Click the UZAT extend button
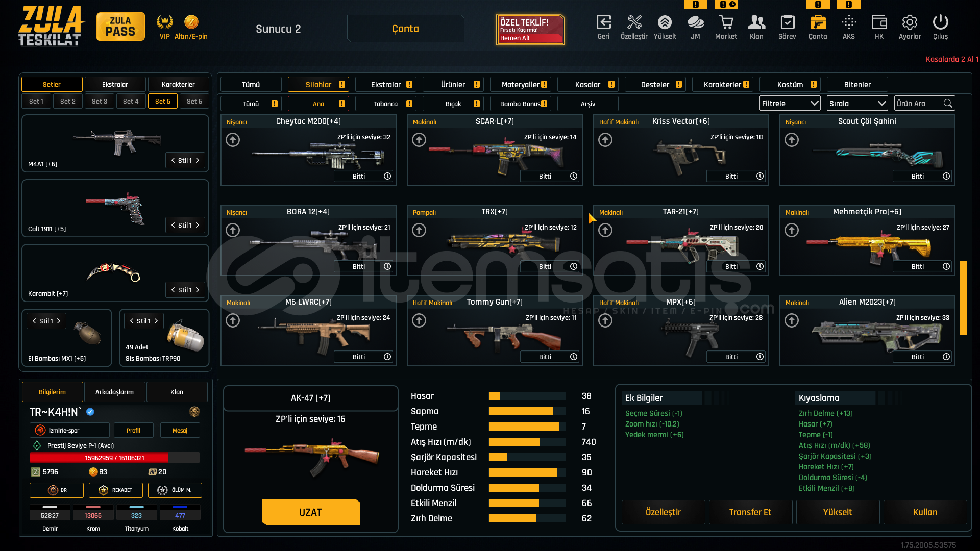 310,512
